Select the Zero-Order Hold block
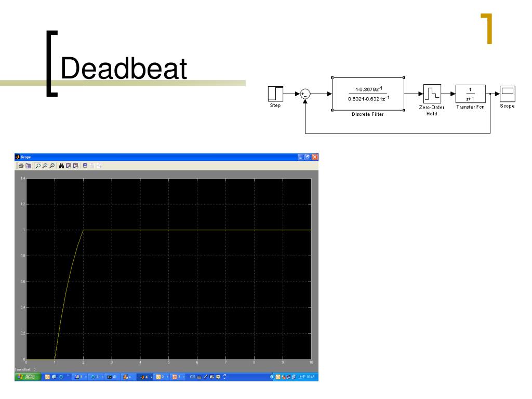The image size is (532, 399). click(432, 94)
